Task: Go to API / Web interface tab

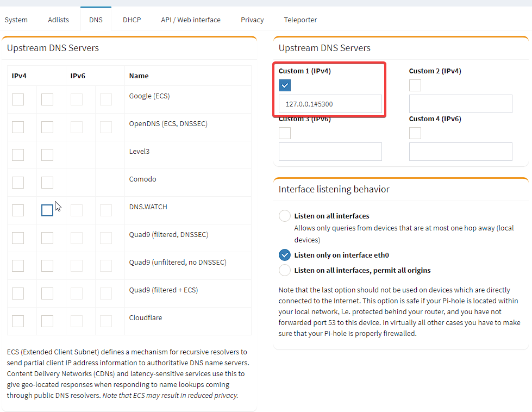Action: [x=191, y=20]
